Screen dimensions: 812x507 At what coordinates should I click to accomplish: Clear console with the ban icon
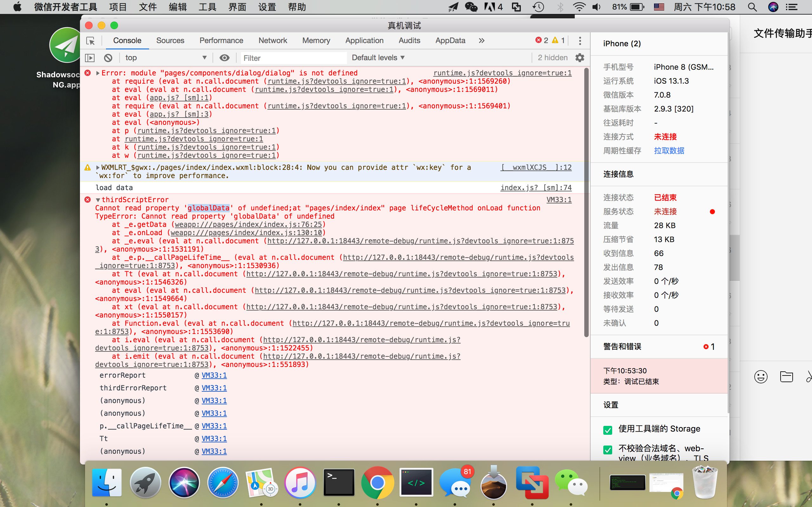tap(108, 58)
